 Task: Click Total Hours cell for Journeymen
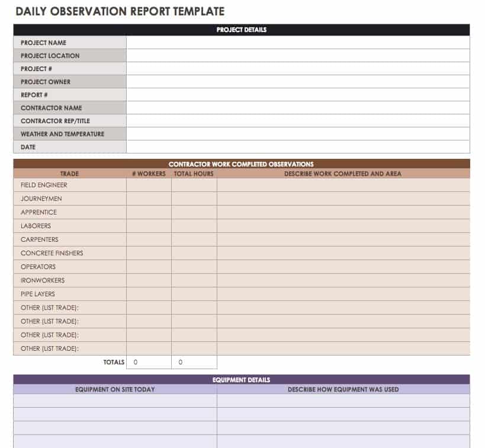(x=194, y=199)
